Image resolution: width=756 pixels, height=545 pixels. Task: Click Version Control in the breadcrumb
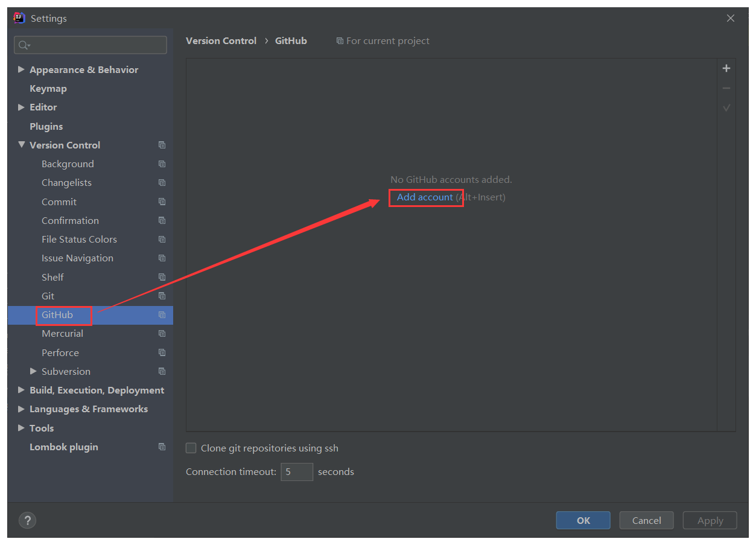[221, 41]
